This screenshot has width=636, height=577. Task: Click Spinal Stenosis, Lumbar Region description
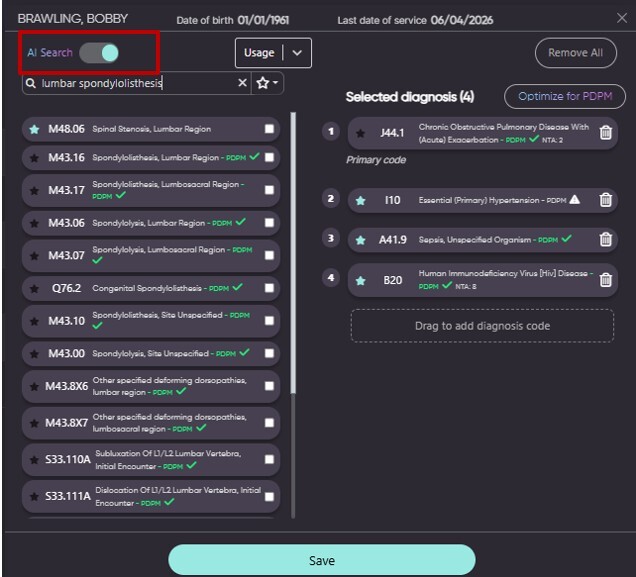pyautogui.click(x=152, y=129)
